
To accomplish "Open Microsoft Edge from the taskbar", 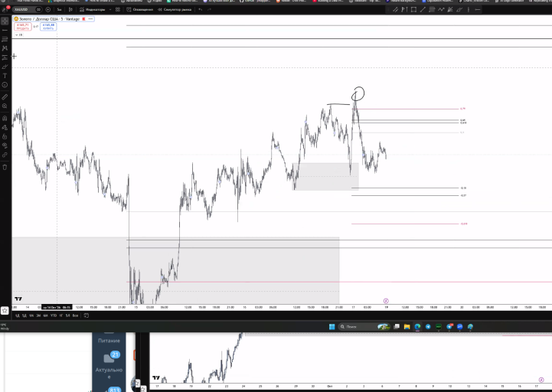I will [417, 327].
